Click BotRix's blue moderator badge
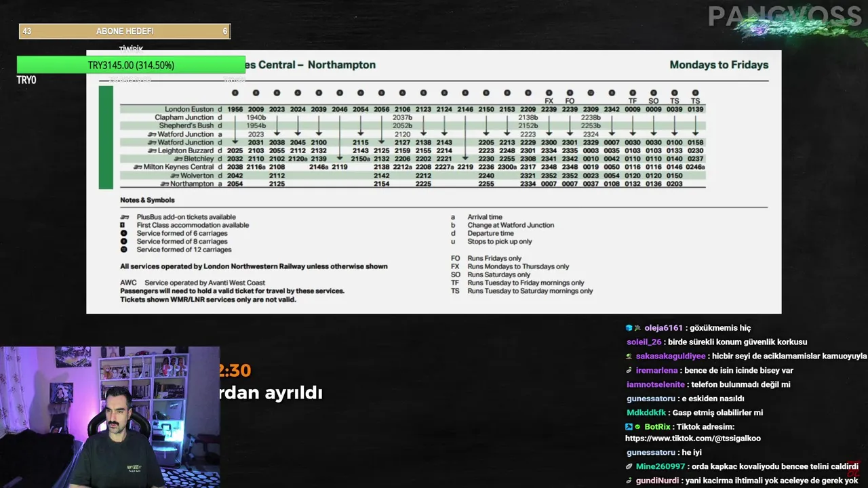 629,427
